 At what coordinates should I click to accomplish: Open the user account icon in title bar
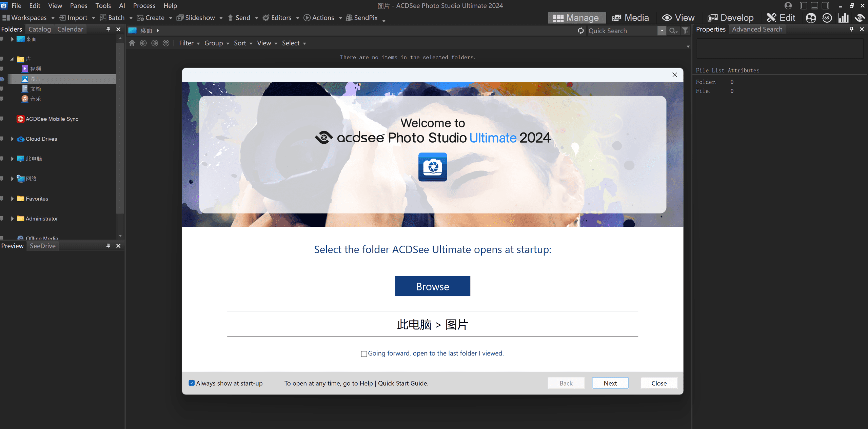[x=788, y=6]
